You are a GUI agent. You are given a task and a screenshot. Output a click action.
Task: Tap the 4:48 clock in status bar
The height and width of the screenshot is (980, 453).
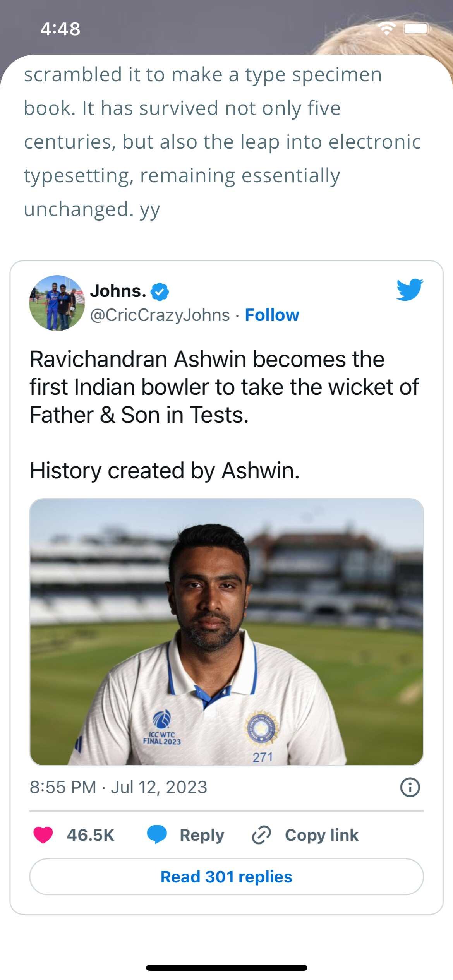coord(60,29)
